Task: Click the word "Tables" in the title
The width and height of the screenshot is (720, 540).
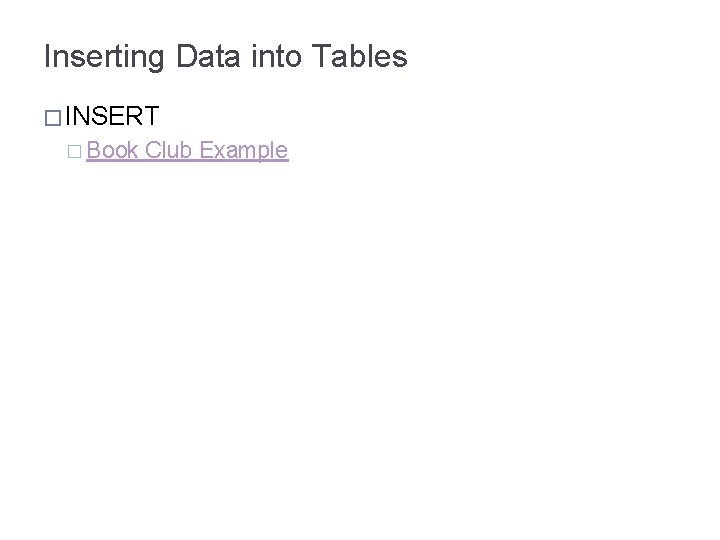Action: (360, 57)
